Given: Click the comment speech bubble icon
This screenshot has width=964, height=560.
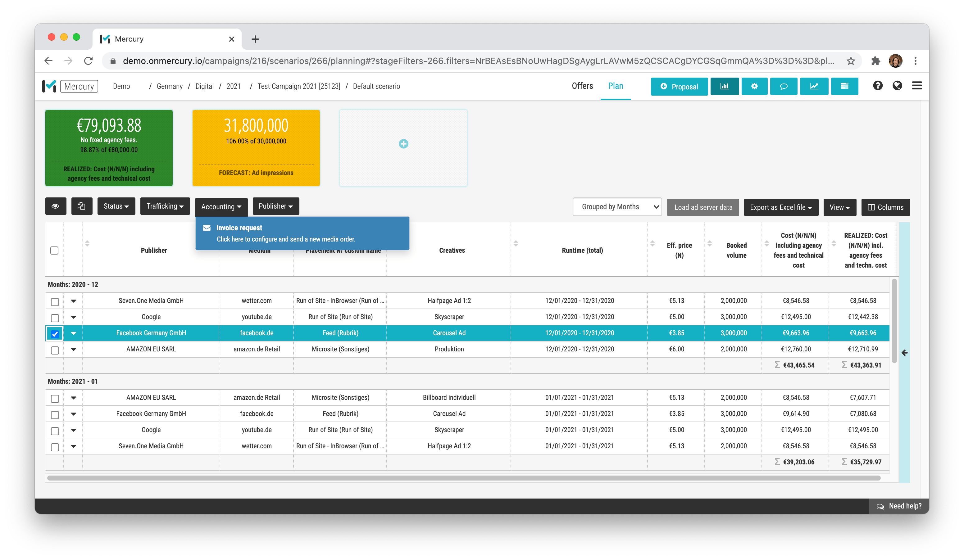Looking at the screenshot, I should pos(784,86).
